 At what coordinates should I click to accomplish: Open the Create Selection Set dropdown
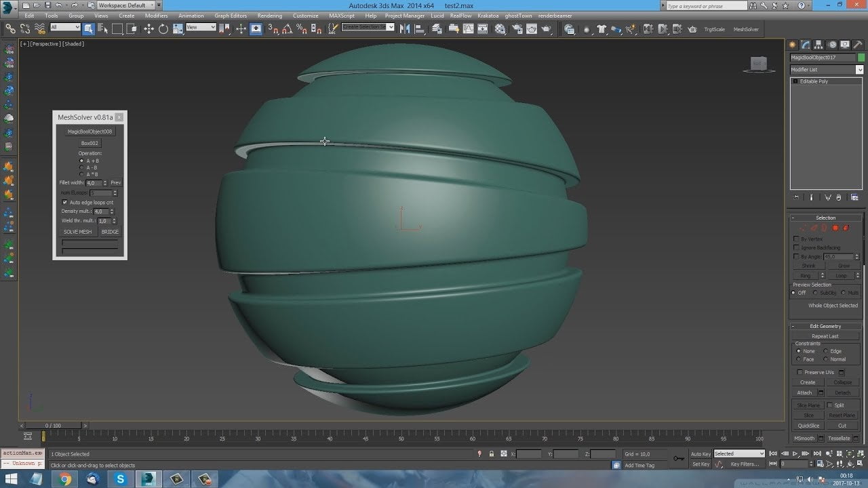368,27
